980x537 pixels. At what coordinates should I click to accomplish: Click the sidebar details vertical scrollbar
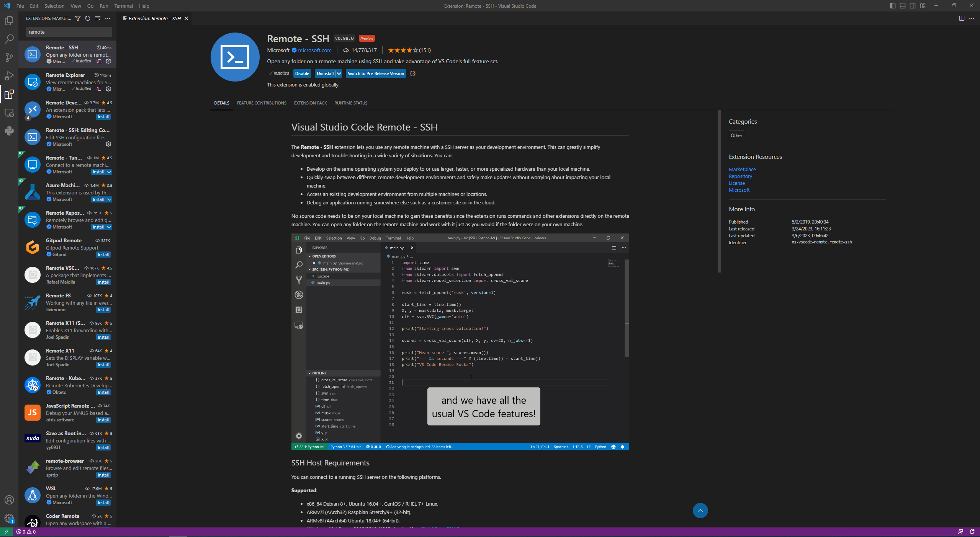pyautogui.click(x=719, y=191)
